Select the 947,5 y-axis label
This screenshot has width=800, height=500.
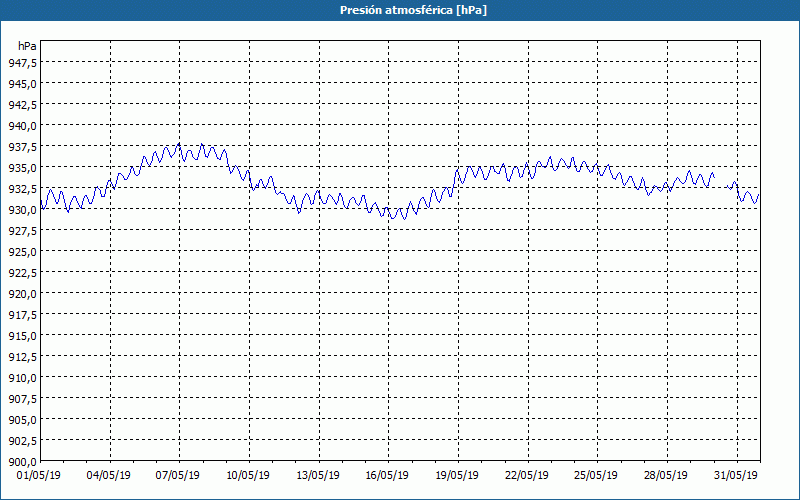(x=23, y=62)
